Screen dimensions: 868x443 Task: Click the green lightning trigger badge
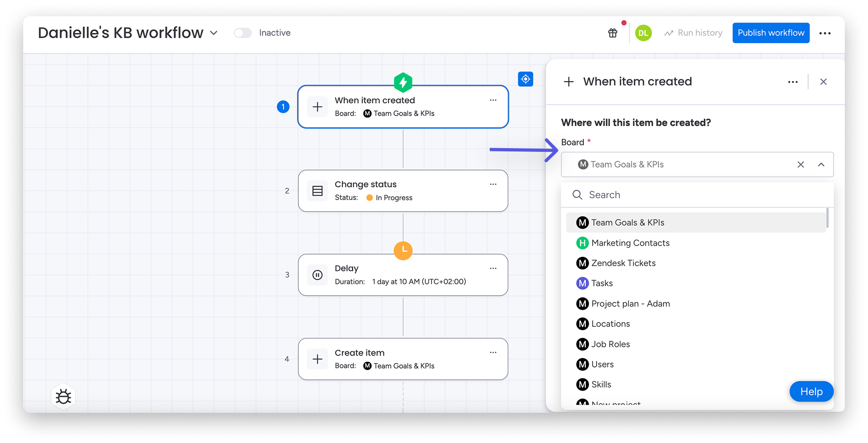(x=403, y=83)
